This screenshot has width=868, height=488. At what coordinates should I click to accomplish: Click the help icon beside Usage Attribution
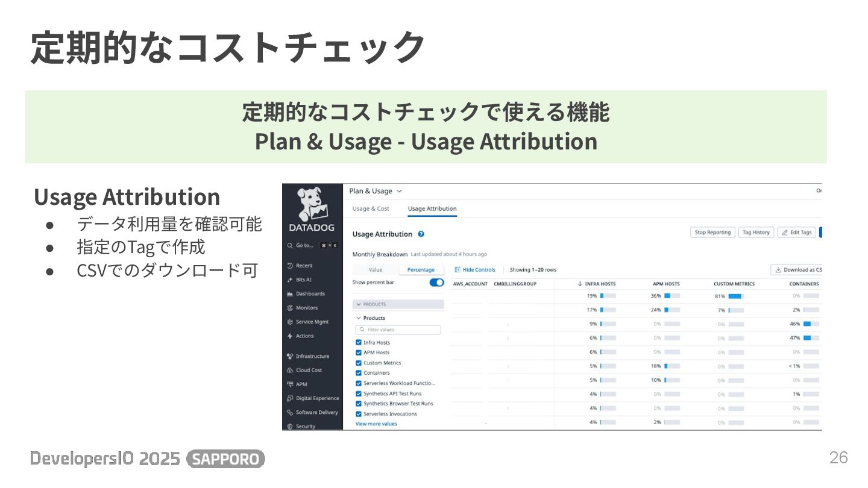coord(421,234)
